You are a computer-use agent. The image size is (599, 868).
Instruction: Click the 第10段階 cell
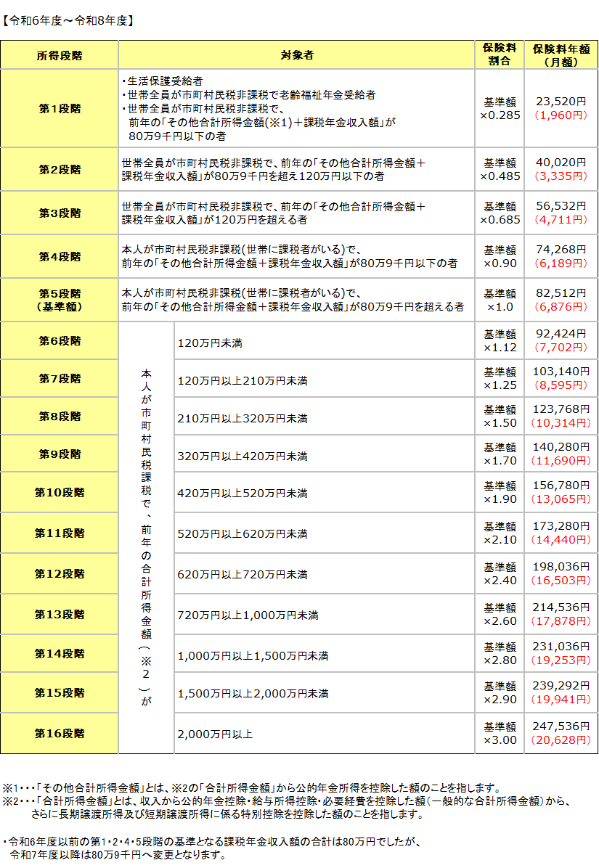[x=59, y=493]
